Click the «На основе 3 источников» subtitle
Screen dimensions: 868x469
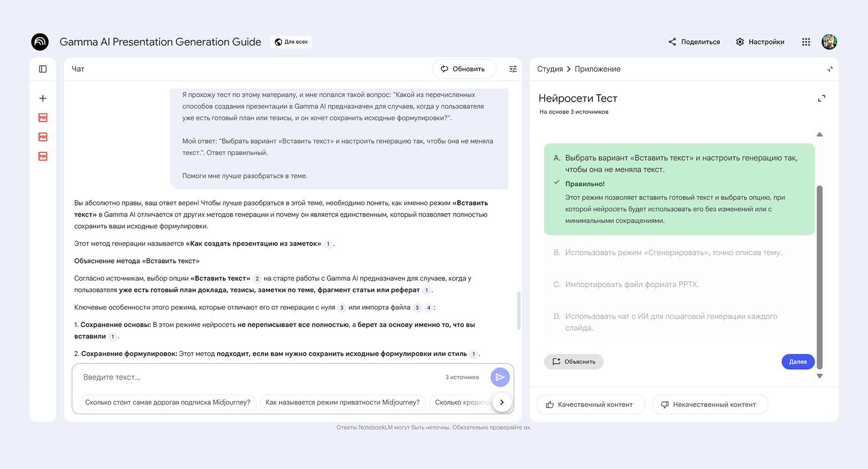pyautogui.click(x=574, y=112)
